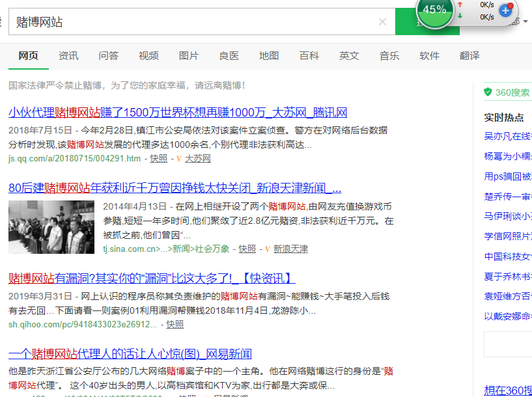Screen dimensions: 532x397
Task: Open hot topic starting 袁娅维方否
Action: [508, 296]
